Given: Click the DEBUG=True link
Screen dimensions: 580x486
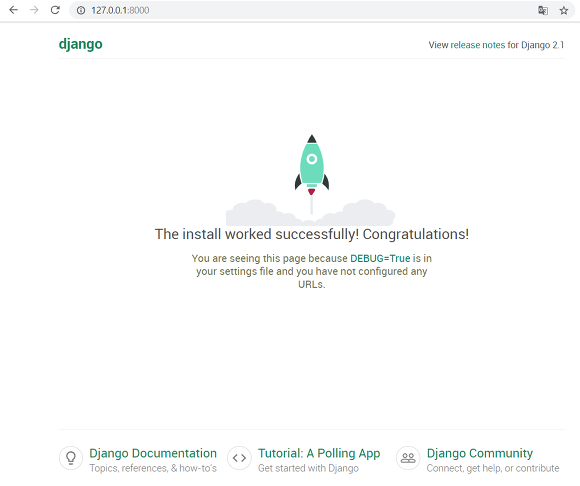Looking at the screenshot, I should click(x=380, y=258).
